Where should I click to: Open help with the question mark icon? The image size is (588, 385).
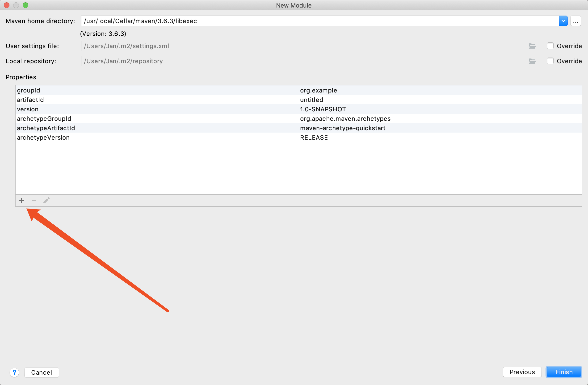[x=14, y=372]
